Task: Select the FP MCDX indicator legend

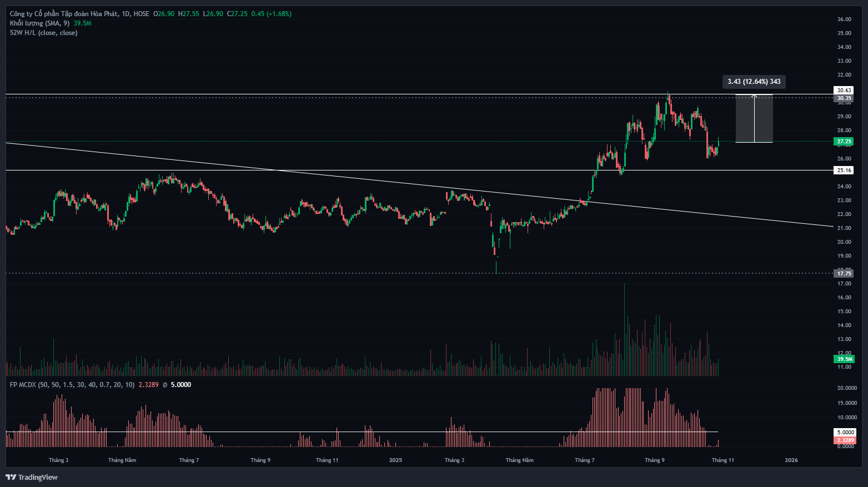Action: point(72,385)
